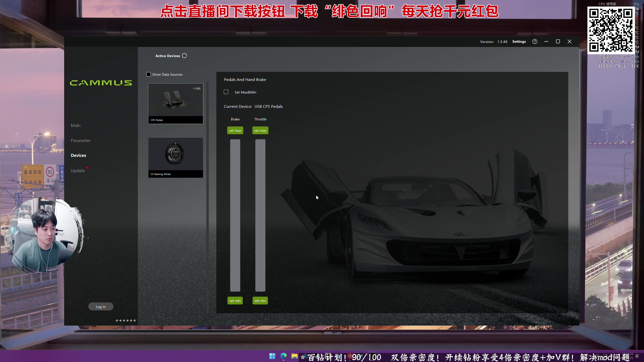
Task: Click the Pedals And Hand Brake heading
Action: (x=245, y=79)
